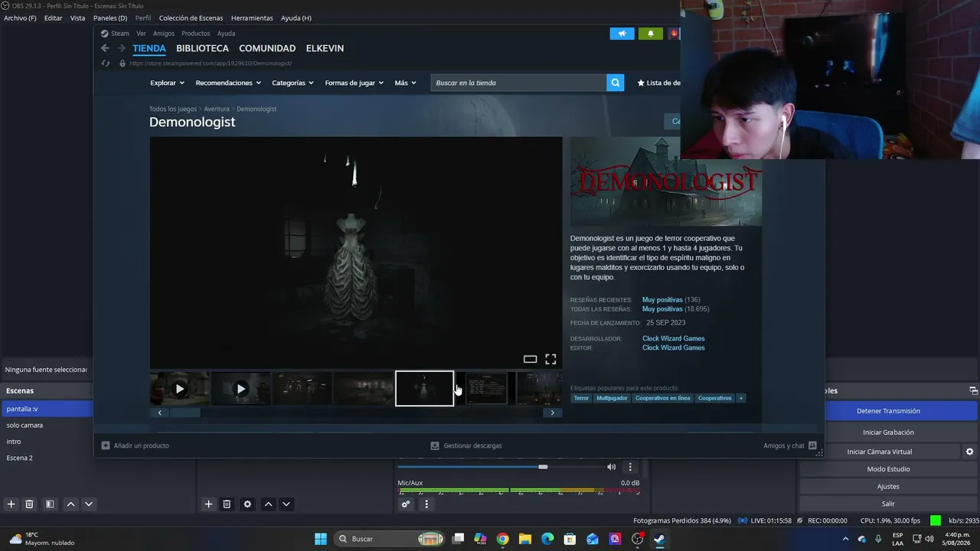Click the thumbnail strip's left arrow

coord(159,412)
